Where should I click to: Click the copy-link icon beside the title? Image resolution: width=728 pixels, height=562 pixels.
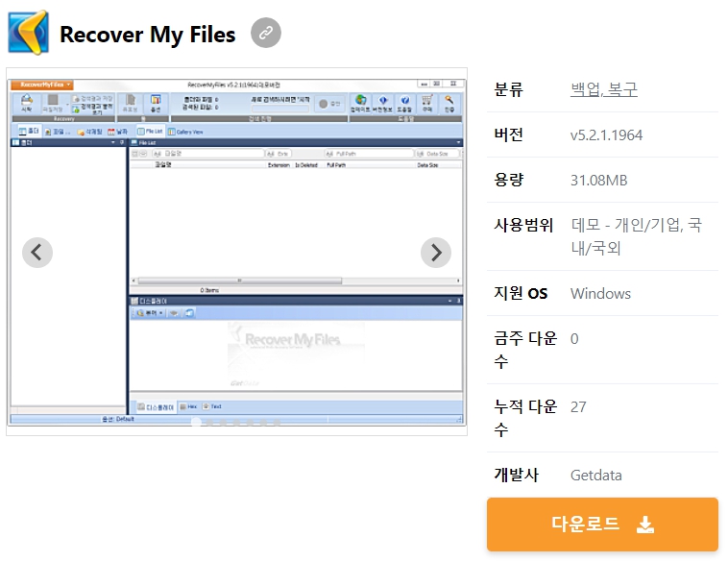266,33
